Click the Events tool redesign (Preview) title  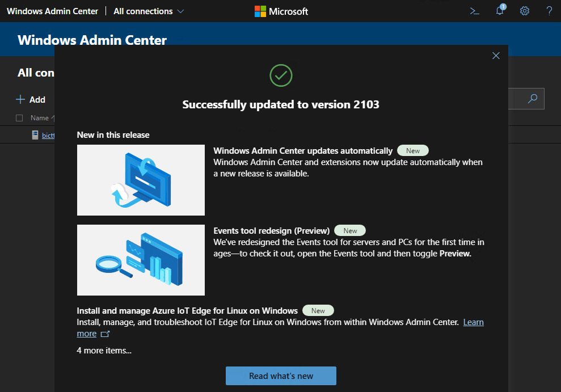click(x=272, y=231)
